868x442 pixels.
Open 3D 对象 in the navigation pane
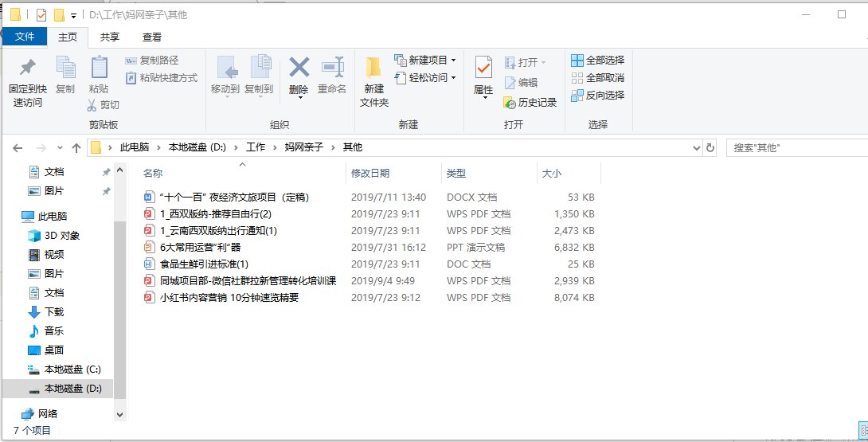[54, 236]
